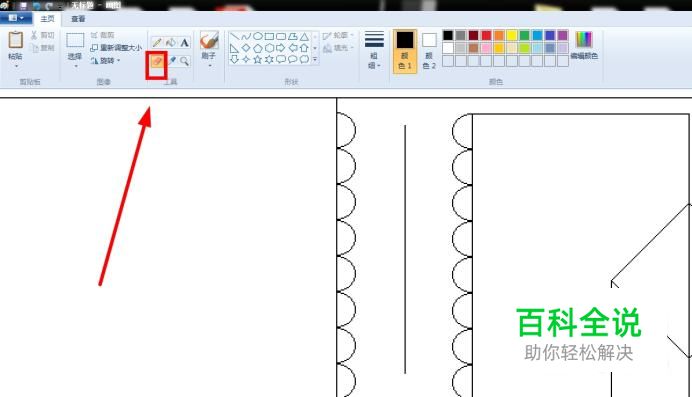The image size is (692, 397).
Task: Open the Size (粗细) line thickness dropdown
Action: tap(374, 50)
